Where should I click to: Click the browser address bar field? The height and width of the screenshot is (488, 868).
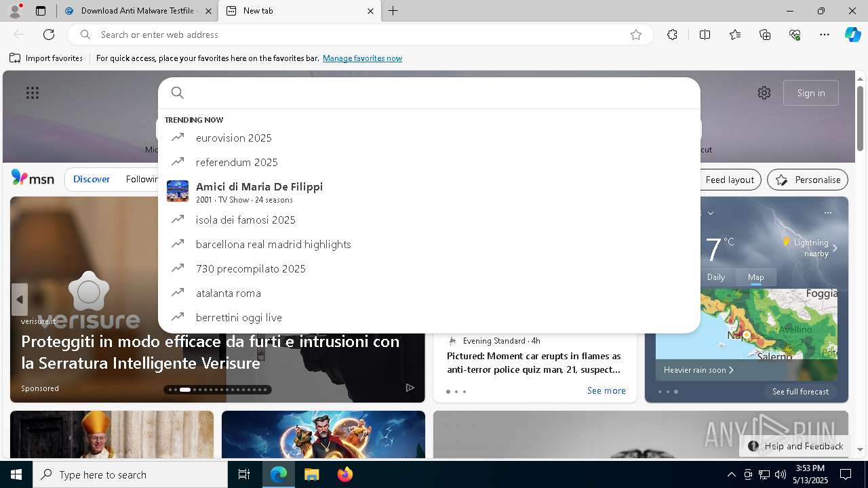(x=359, y=35)
